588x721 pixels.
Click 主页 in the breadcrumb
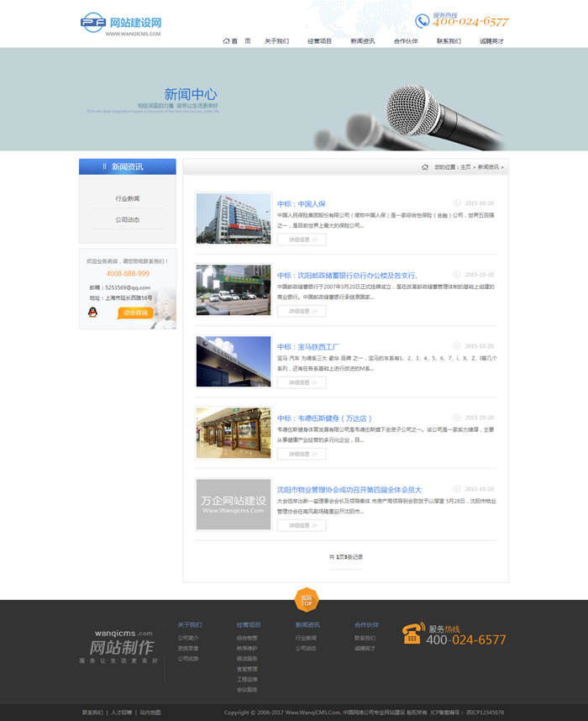[465, 167]
